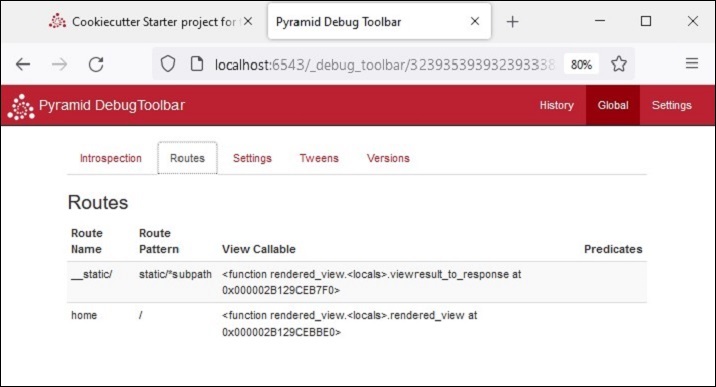This screenshot has height=387, width=716.
Task: Select the Routes tab
Action: pyautogui.click(x=187, y=158)
